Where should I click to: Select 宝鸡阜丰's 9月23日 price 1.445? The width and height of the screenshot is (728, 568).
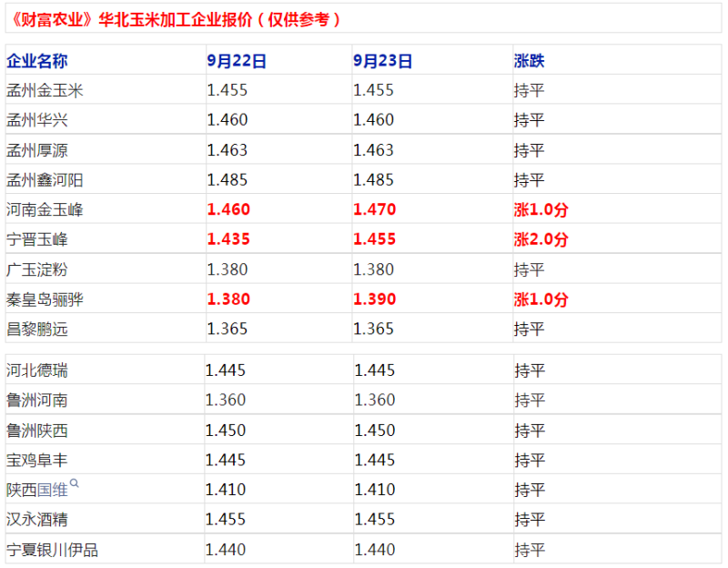click(x=375, y=460)
